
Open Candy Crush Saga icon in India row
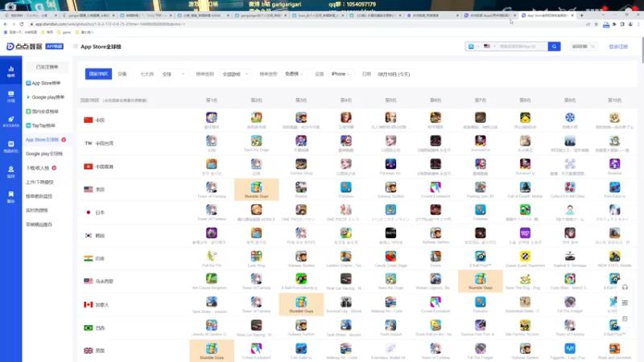tap(390, 256)
